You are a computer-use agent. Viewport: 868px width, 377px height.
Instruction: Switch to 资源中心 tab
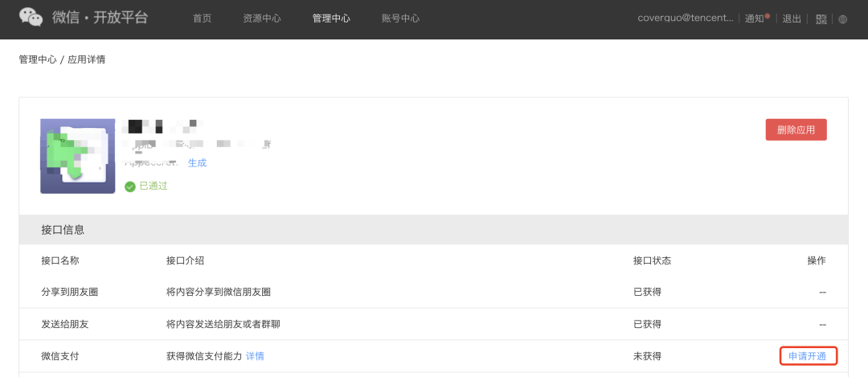point(262,18)
